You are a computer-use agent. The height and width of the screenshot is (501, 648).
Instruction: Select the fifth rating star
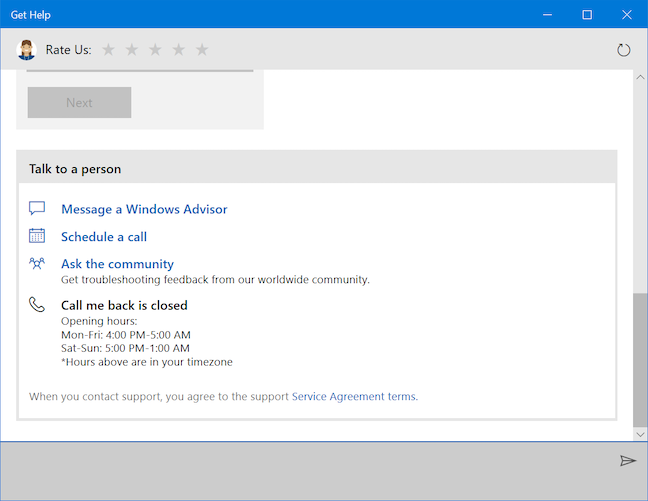[202, 49]
